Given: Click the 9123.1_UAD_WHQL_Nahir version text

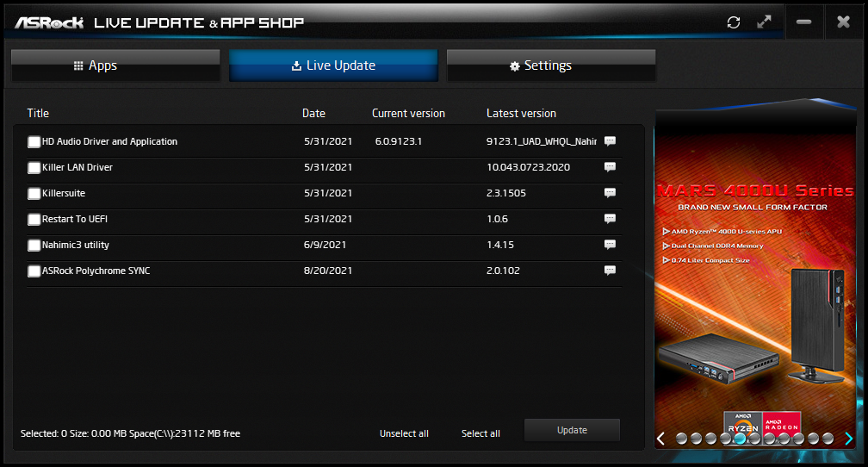Looking at the screenshot, I should (542, 141).
